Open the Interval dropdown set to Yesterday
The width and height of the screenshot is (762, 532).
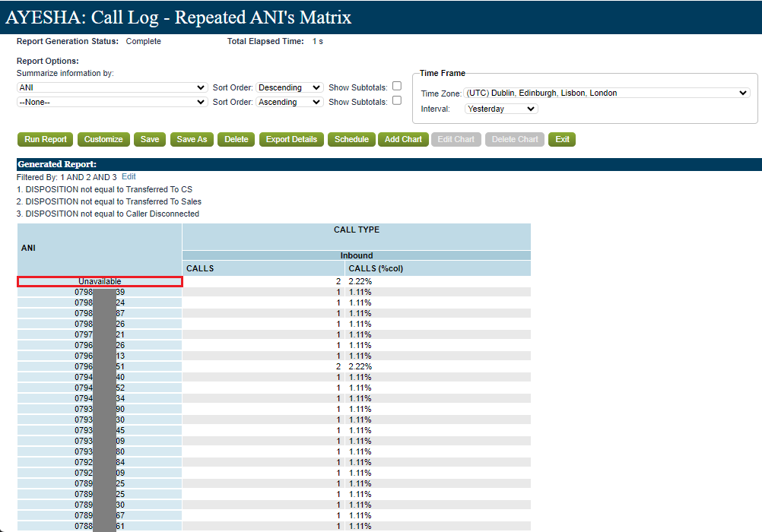pos(501,109)
